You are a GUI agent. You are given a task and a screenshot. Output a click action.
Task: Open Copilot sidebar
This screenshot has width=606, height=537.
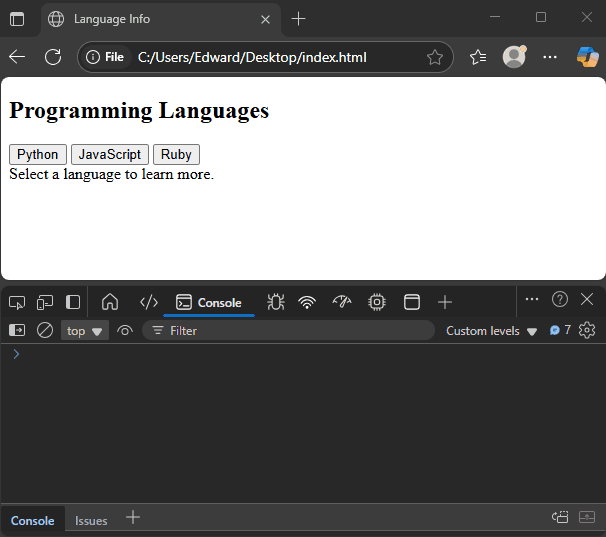(x=587, y=56)
